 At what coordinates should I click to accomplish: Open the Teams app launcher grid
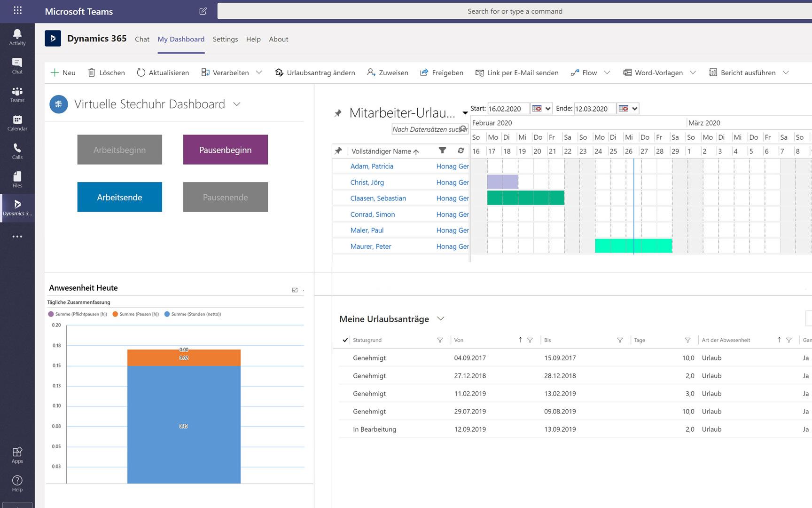17,10
